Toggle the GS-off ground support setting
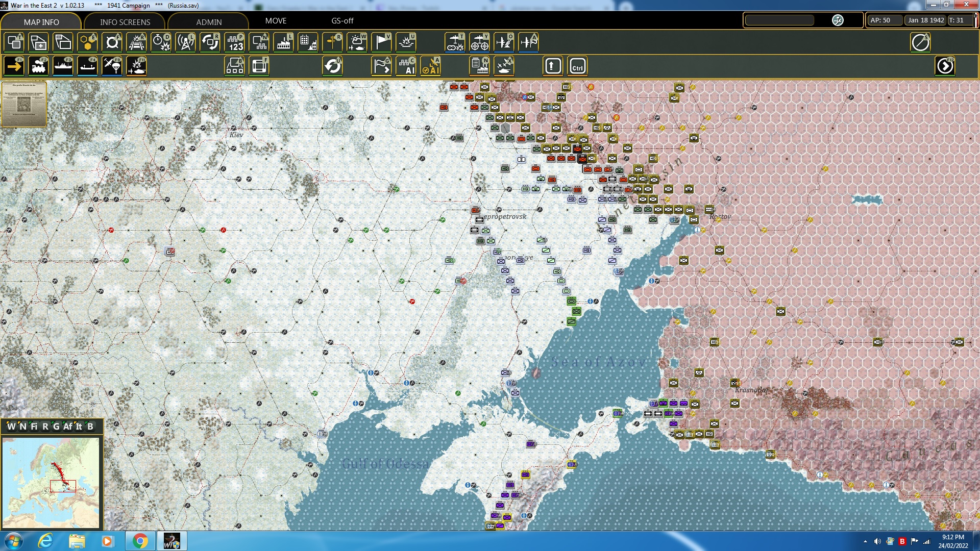 (x=342, y=21)
